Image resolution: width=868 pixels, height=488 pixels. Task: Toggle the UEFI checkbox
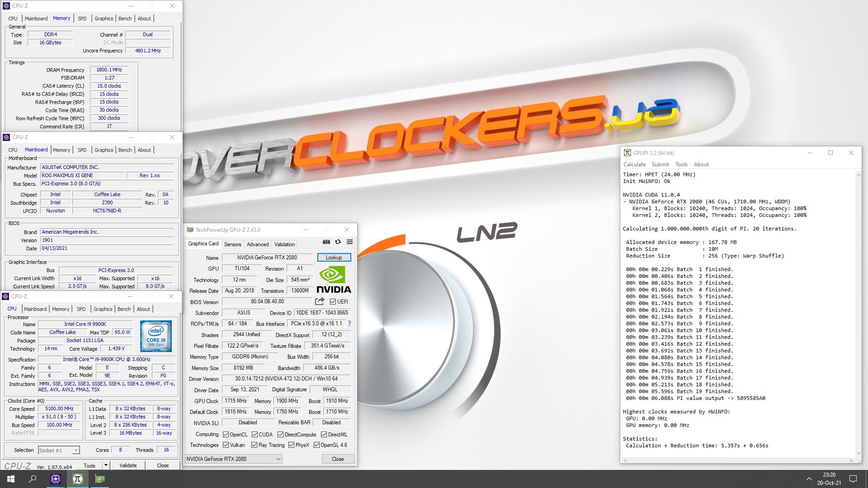[333, 302]
